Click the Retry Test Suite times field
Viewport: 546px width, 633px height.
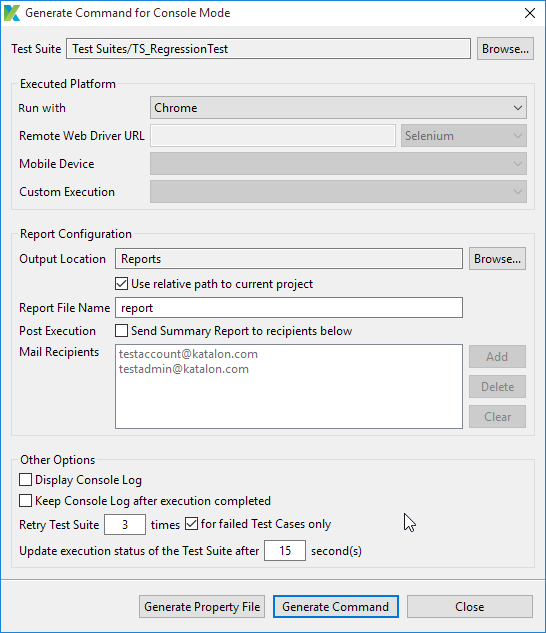[x=125, y=524]
